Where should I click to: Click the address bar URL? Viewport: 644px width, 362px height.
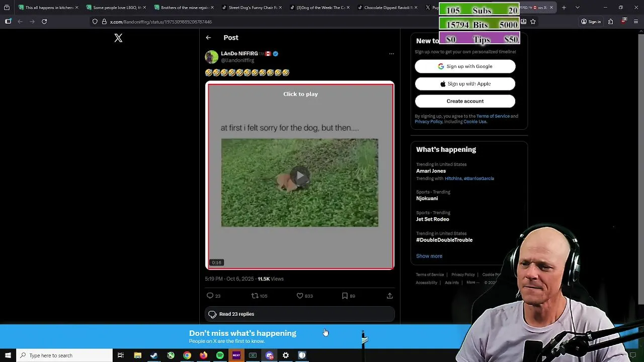(x=161, y=22)
